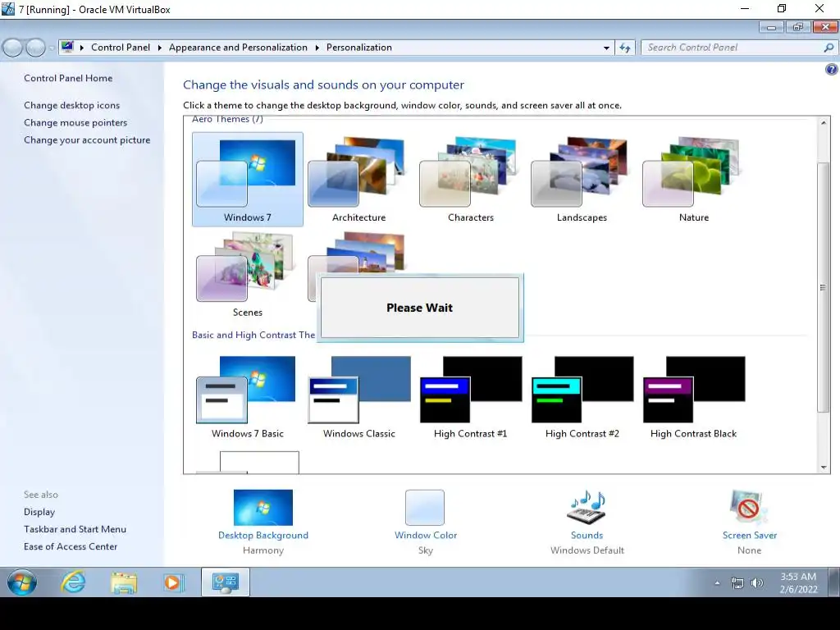Click the search magnifier icon
This screenshot has height=630, width=840.
click(829, 48)
